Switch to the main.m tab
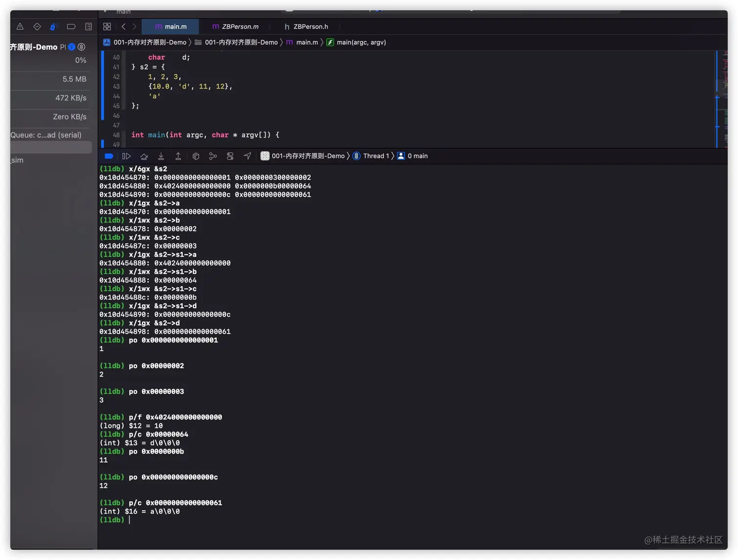The width and height of the screenshot is (738, 560). (x=170, y=27)
